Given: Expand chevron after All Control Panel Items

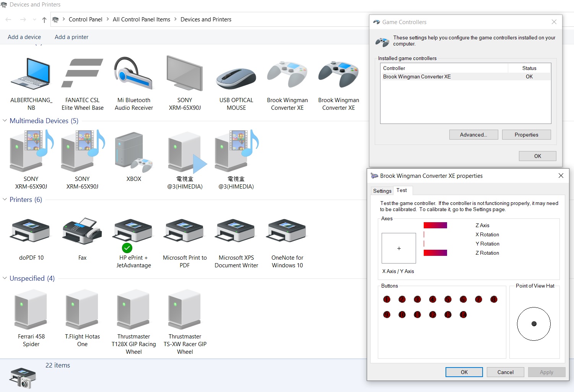Looking at the screenshot, I should click(x=176, y=19).
